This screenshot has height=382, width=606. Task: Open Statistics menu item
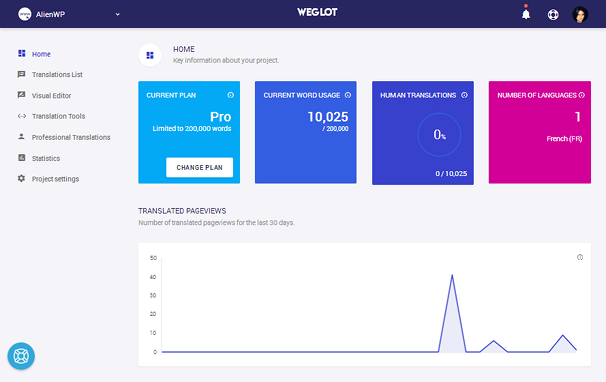coord(46,158)
